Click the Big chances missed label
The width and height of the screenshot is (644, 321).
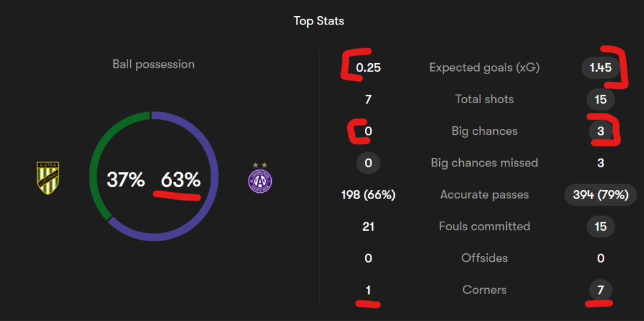pyautogui.click(x=484, y=163)
